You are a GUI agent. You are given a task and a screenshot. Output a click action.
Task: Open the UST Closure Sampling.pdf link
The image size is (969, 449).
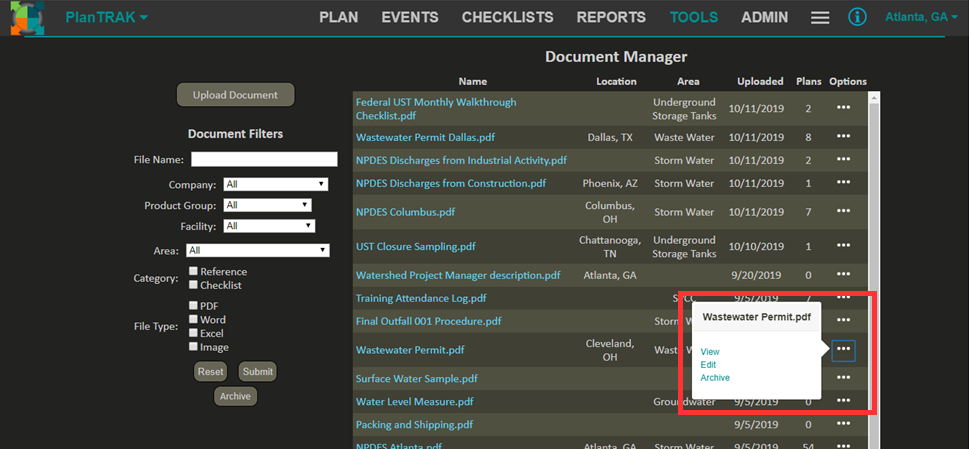[415, 246]
